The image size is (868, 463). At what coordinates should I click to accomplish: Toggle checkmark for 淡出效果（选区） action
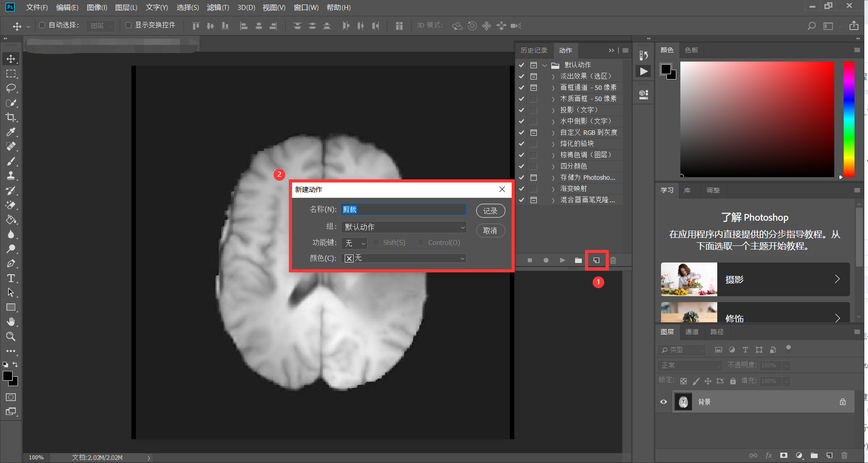[x=522, y=76]
